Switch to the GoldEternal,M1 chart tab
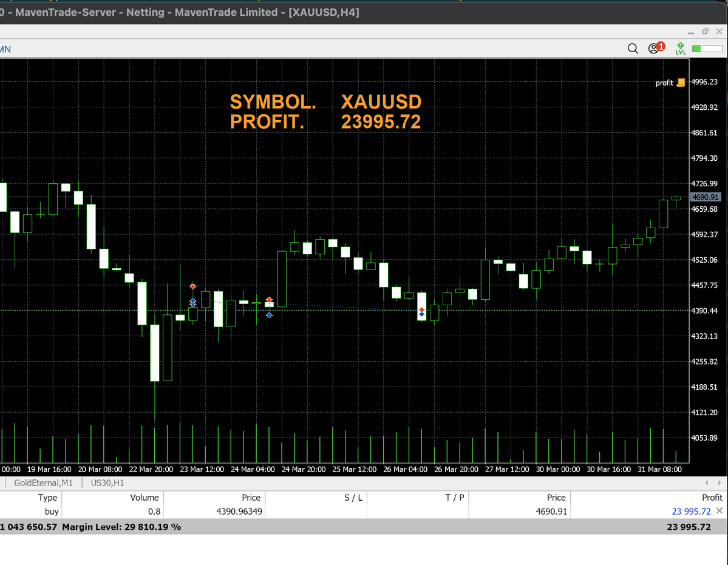Image resolution: width=728 pixels, height=565 pixels. click(x=43, y=482)
